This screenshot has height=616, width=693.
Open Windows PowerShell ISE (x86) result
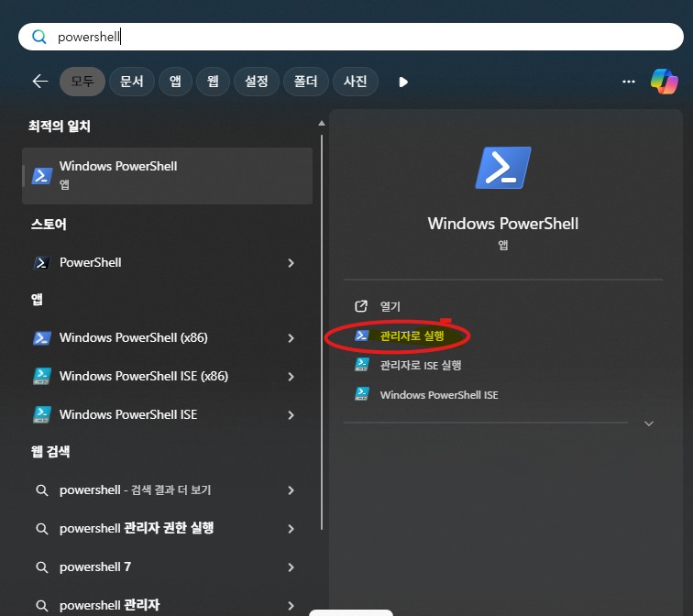[x=167, y=377]
